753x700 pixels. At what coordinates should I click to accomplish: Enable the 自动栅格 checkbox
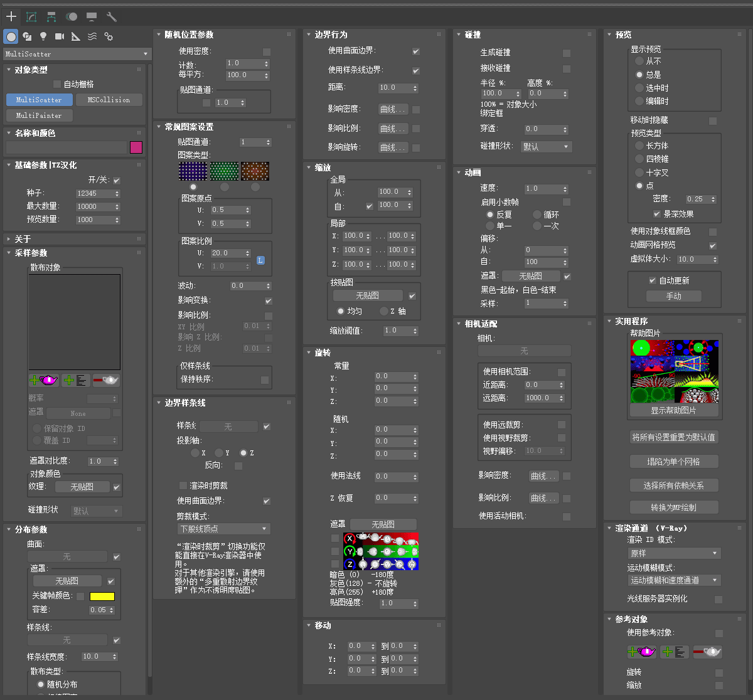(x=57, y=84)
